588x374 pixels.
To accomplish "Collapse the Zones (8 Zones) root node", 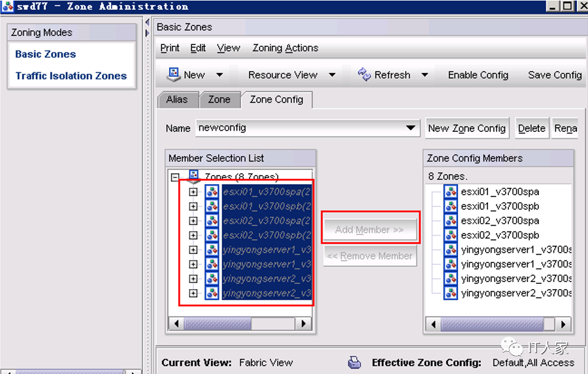I will pyautogui.click(x=174, y=177).
